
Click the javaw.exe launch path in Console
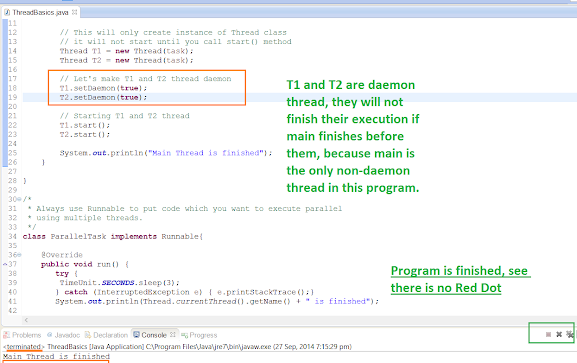208,346
